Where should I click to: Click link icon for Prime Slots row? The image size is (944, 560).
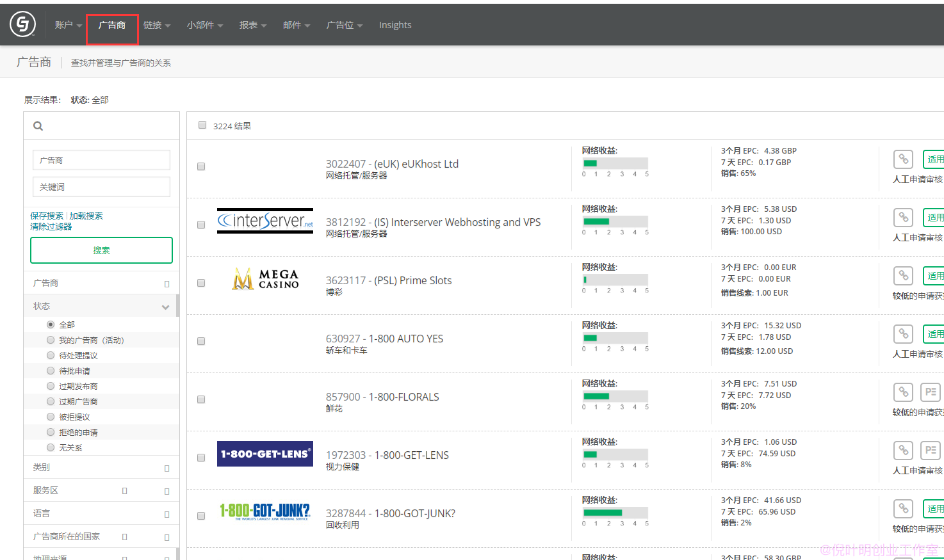(903, 276)
